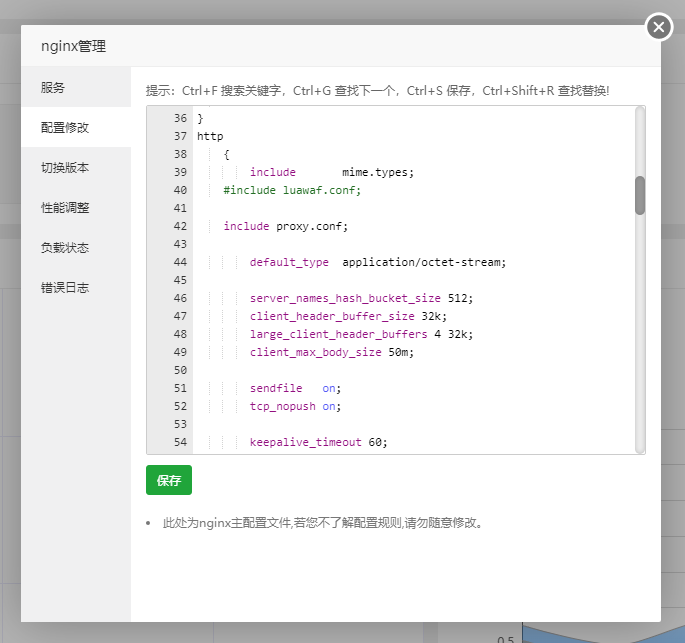The width and height of the screenshot is (685, 643).
Task: View the 负载状态 tab
Action: [x=76, y=248]
